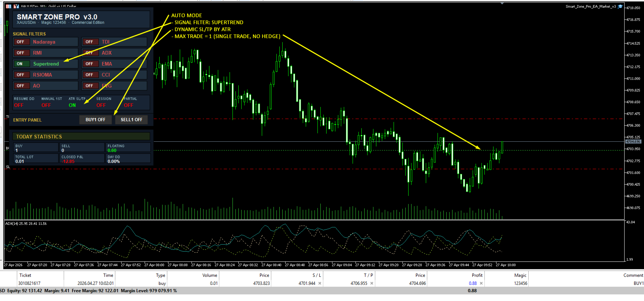Click the chart shift triangle marker
This screenshot has height=301, width=644.
tap(502, 3)
